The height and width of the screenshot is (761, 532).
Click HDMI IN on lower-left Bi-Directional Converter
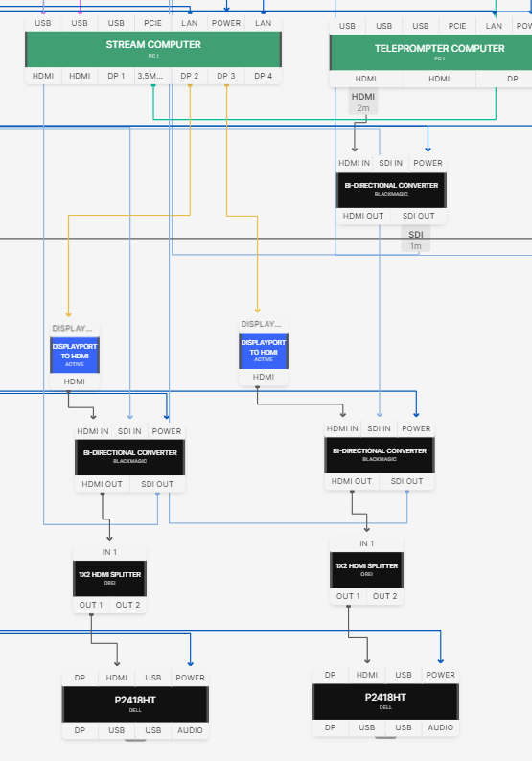point(93,431)
